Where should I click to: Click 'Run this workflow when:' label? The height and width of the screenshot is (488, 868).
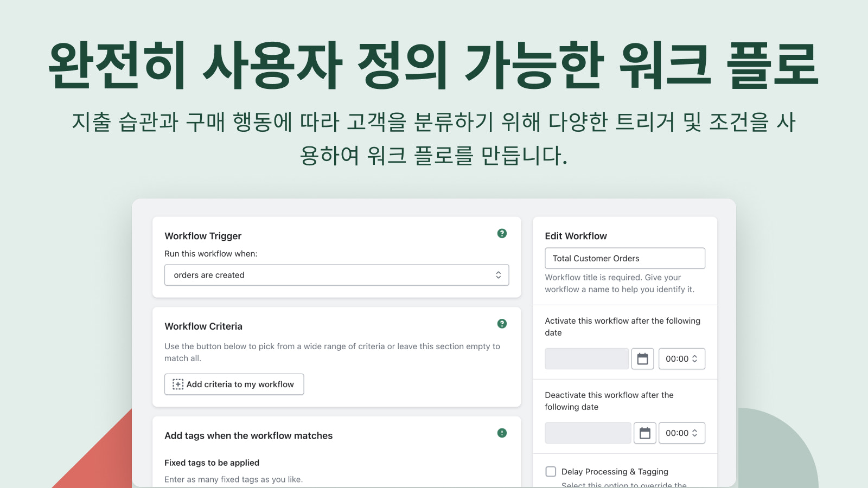[211, 254]
